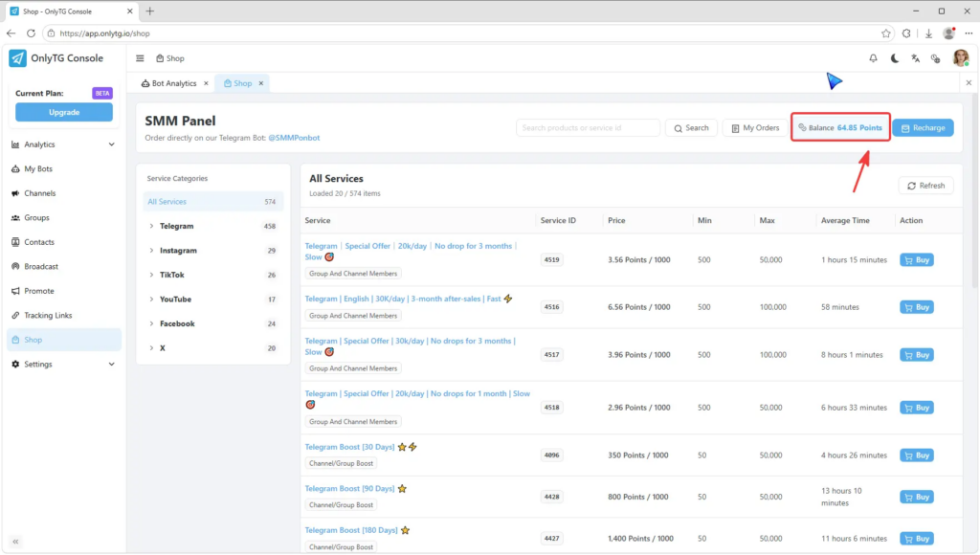This screenshot has height=555, width=980.
Task: Close the Bot Analytics tab
Action: point(207,83)
